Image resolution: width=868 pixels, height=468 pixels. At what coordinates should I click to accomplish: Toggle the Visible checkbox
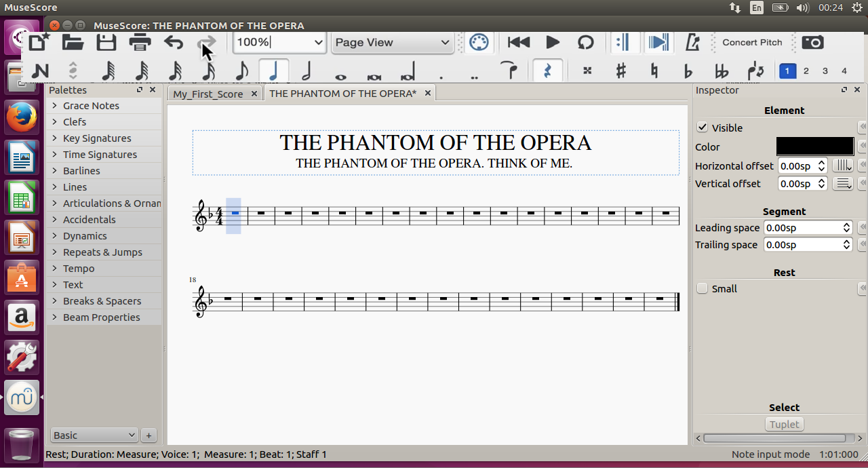[703, 128]
